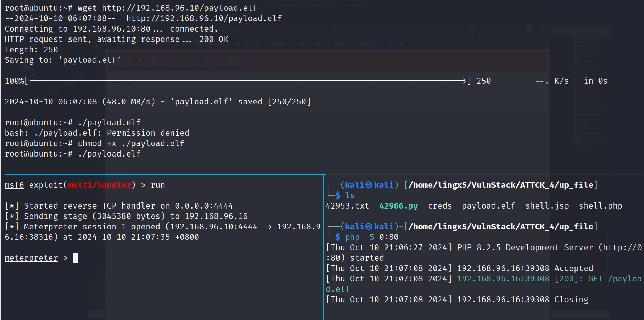Click the 'php -S 0:80' command
The width and height of the screenshot is (644, 320).
[x=372, y=237]
